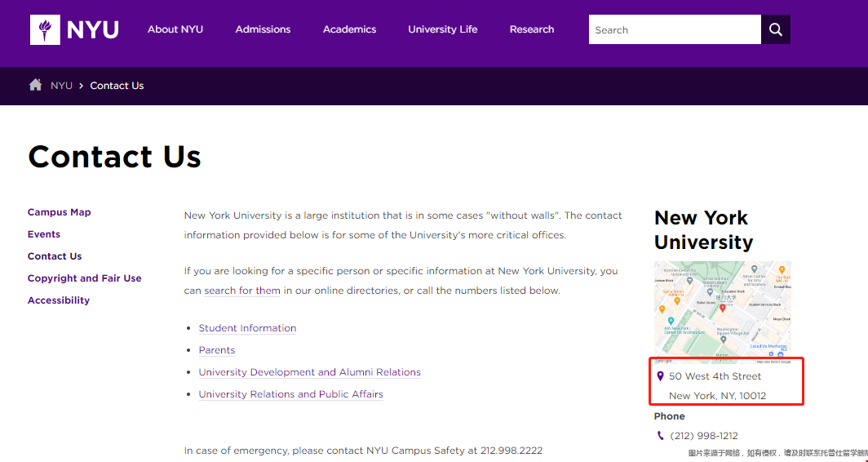Click the 'Contact Us' page heading
868x462 pixels.
(x=114, y=156)
